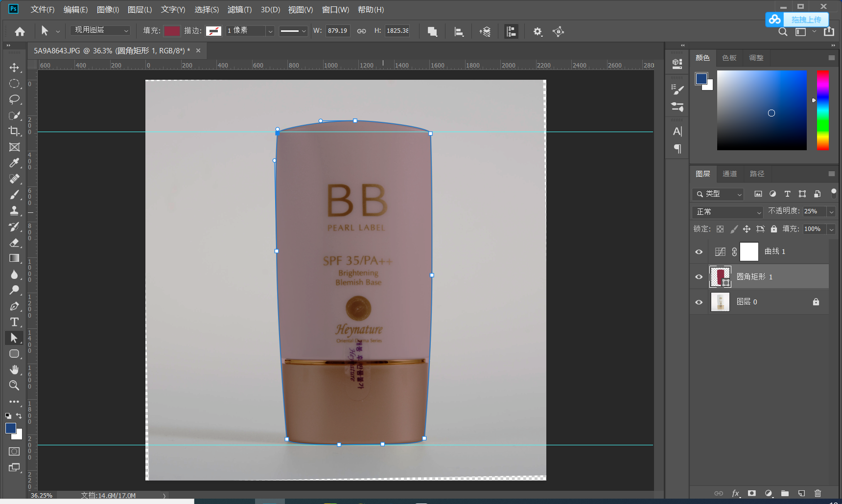Open the gear settings in options bar
The image size is (842, 504).
click(x=538, y=31)
